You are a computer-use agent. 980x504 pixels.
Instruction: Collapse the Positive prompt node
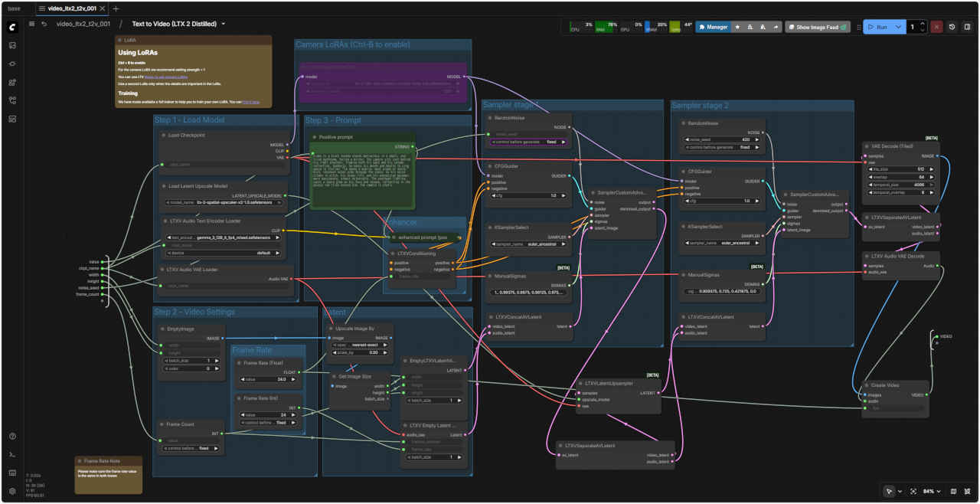click(x=314, y=138)
